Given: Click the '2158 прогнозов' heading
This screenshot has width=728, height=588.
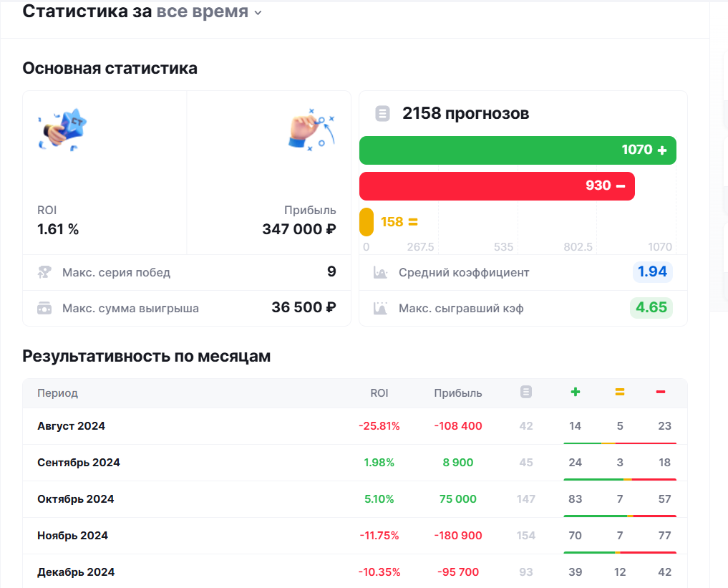Looking at the screenshot, I should [466, 113].
